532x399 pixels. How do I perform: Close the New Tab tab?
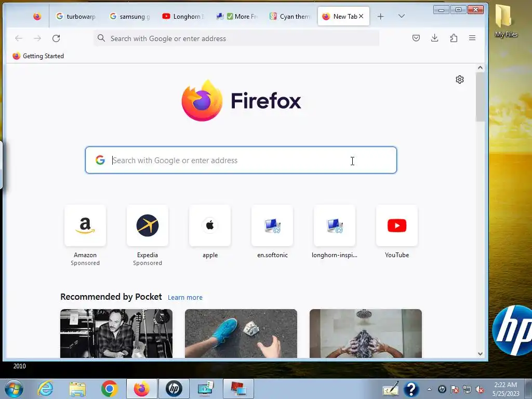click(x=361, y=16)
